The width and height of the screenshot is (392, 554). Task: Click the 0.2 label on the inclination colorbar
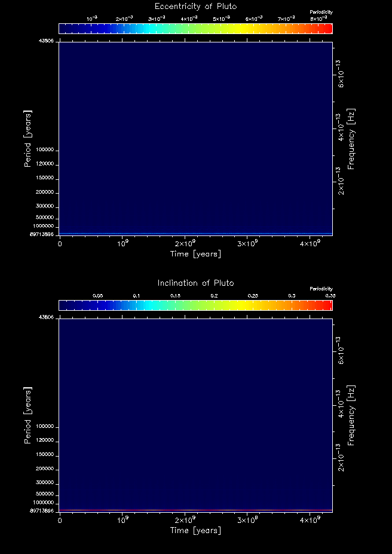tap(214, 296)
